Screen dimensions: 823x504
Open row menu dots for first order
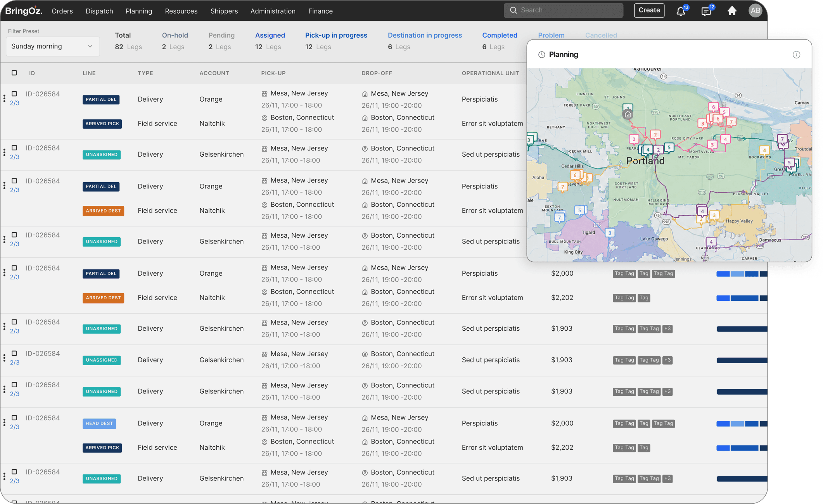point(4,98)
